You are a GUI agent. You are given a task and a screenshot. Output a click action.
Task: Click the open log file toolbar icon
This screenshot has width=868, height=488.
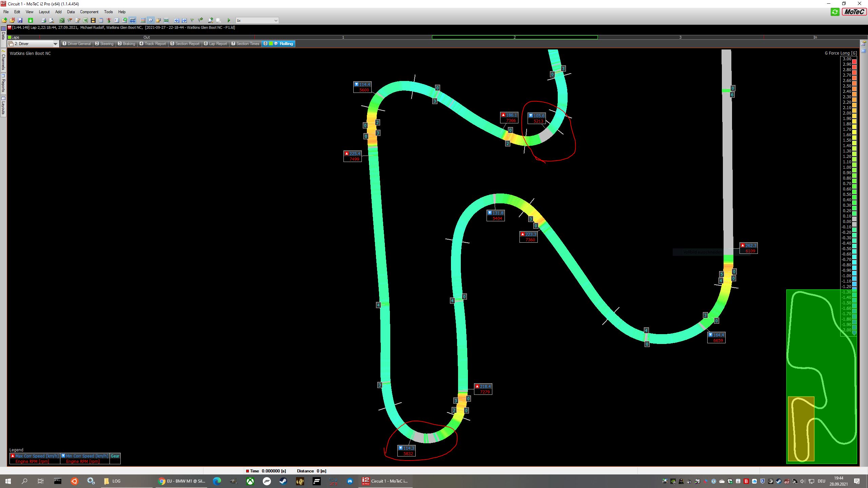click(x=4, y=20)
